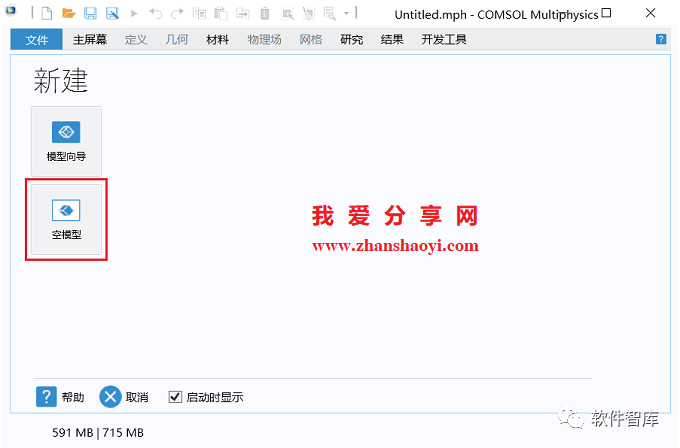Click the run/play arrow icon

pos(134,13)
